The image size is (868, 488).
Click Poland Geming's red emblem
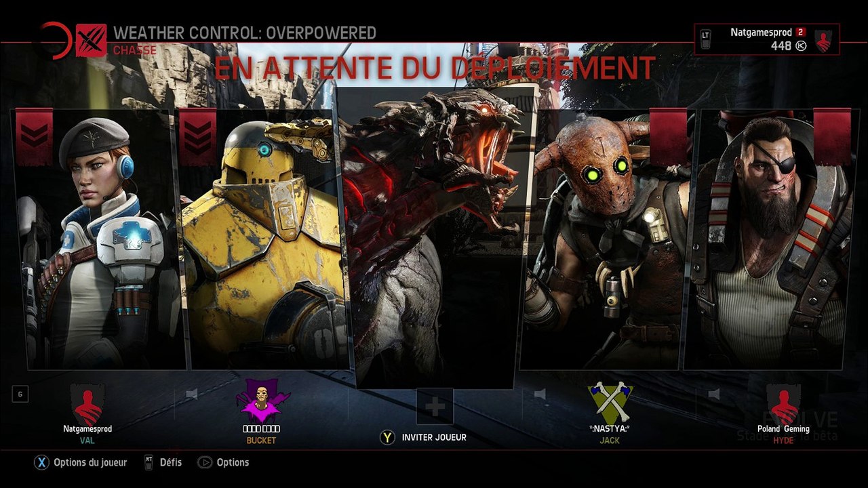pyautogui.click(x=783, y=404)
